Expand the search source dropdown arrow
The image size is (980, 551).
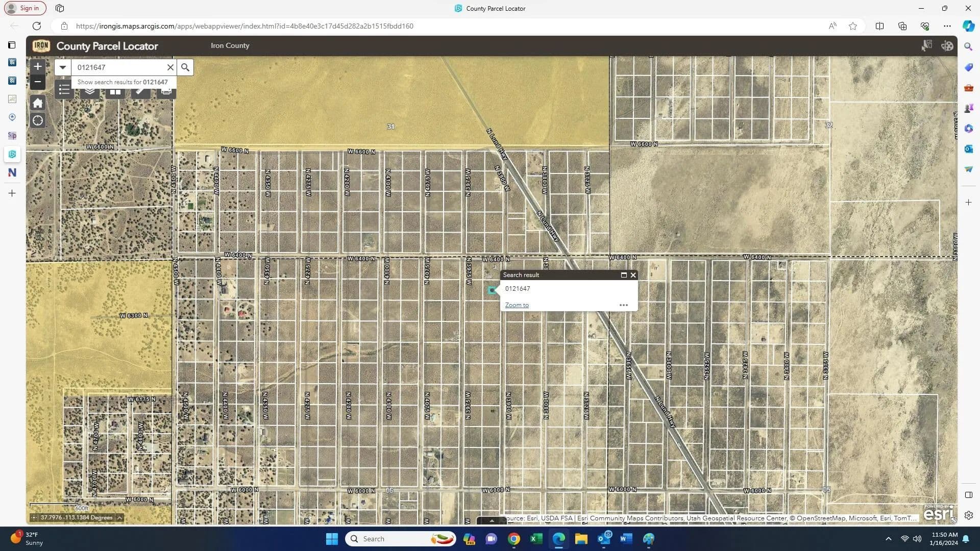pyautogui.click(x=63, y=67)
